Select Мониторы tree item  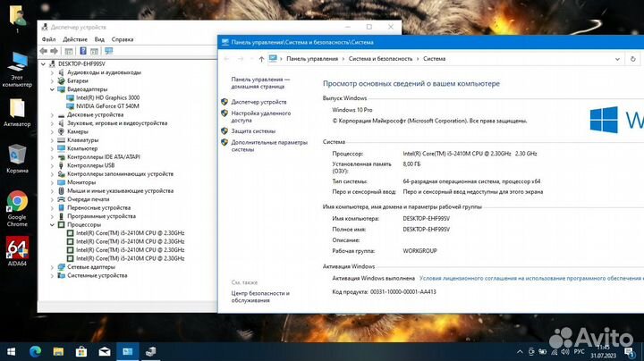point(81,182)
